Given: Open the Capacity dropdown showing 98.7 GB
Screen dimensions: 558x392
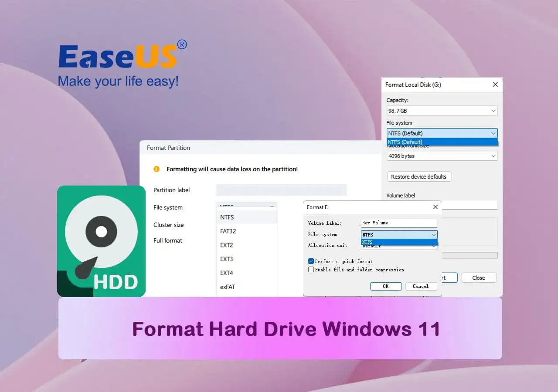Looking at the screenshot, I should [x=442, y=111].
